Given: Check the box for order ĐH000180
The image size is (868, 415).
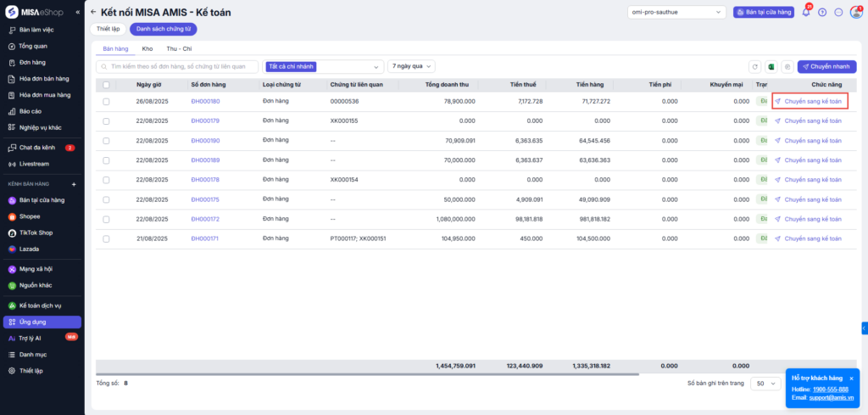Looking at the screenshot, I should pyautogui.click(x=106, y=102).
